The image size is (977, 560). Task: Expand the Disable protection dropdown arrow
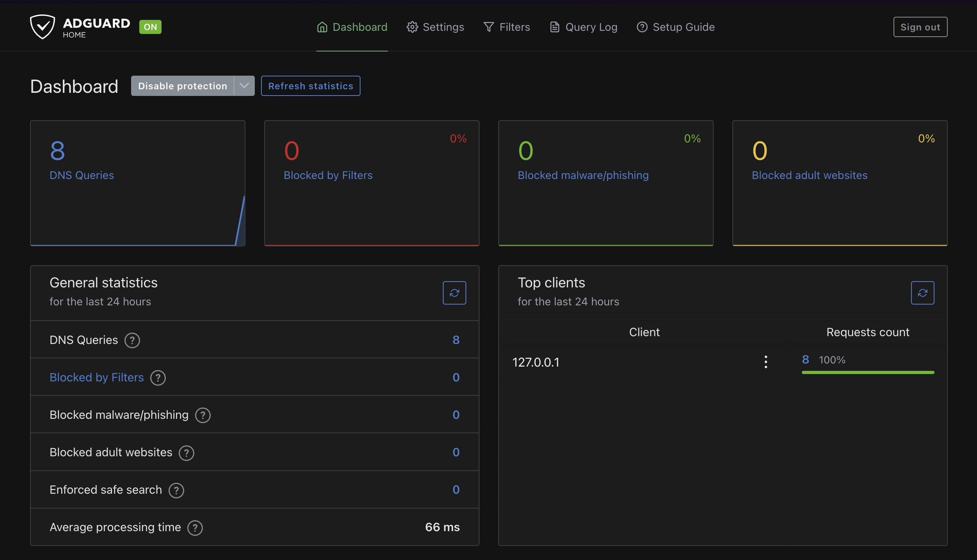[x=245, y=86]
